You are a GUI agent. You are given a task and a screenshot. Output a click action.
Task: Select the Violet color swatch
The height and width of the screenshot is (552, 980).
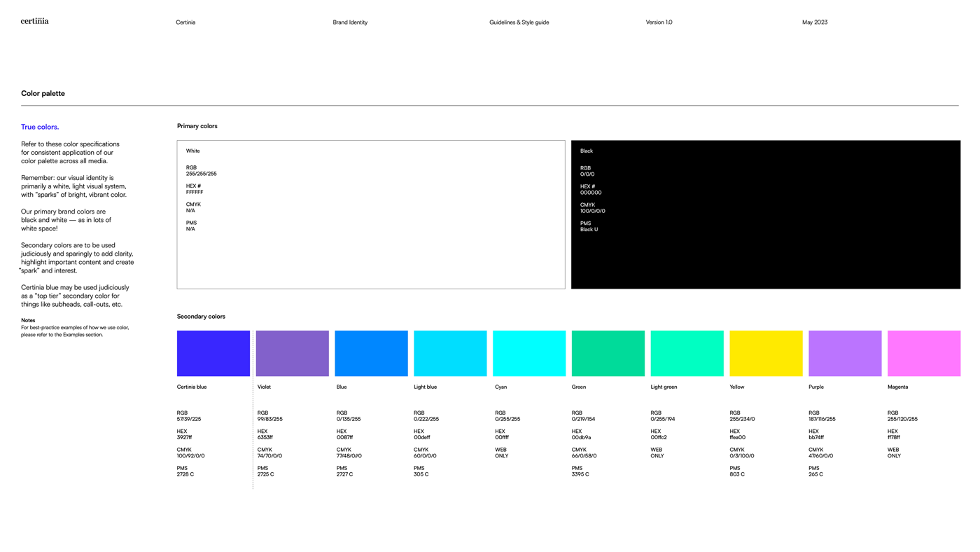point(292,353)
